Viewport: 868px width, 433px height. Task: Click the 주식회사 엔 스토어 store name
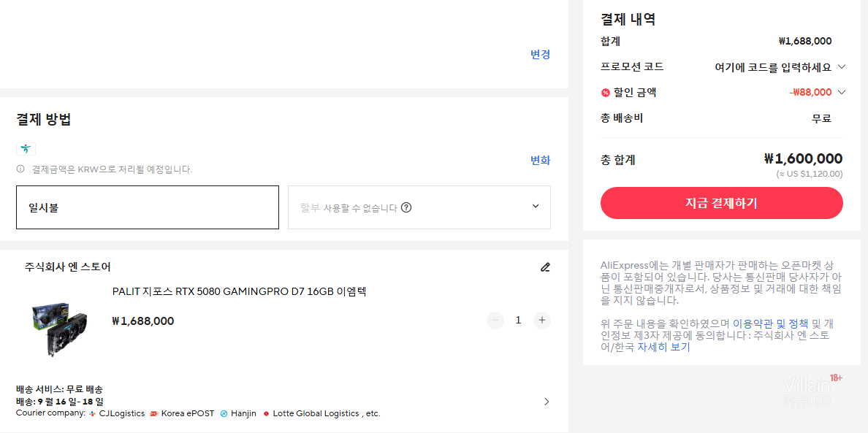68,267
